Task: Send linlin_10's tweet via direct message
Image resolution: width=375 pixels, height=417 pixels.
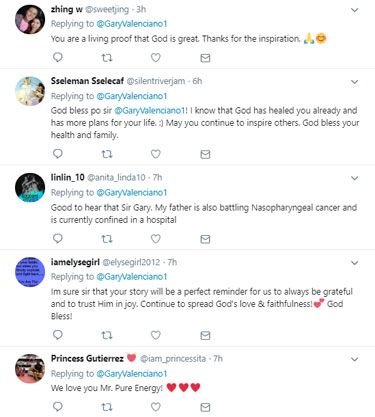Action: [205, 239]
